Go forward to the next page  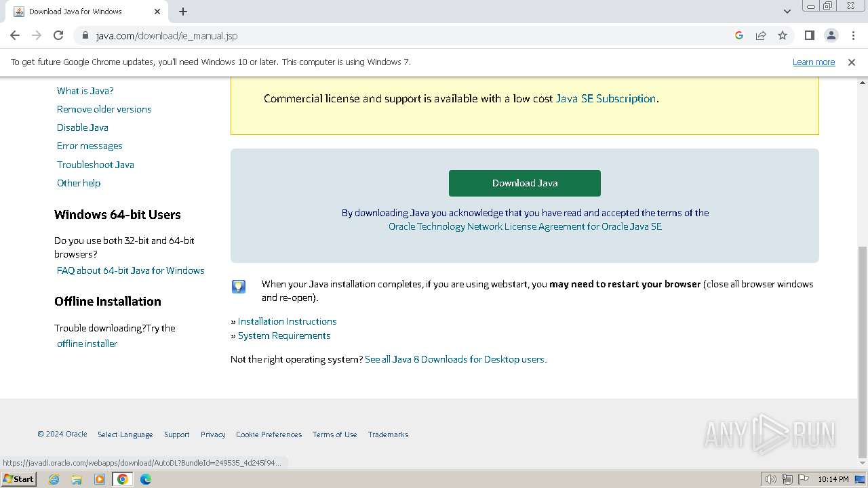37,35
